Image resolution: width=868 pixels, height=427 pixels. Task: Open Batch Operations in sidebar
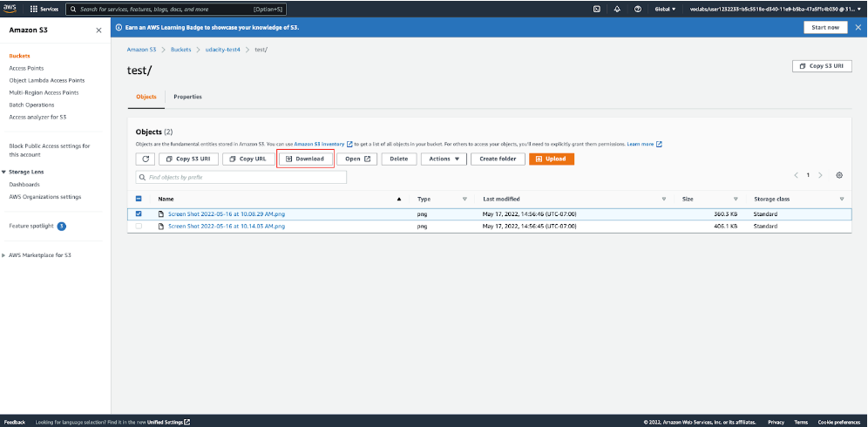pyautogui.click(x=31, y=105)
